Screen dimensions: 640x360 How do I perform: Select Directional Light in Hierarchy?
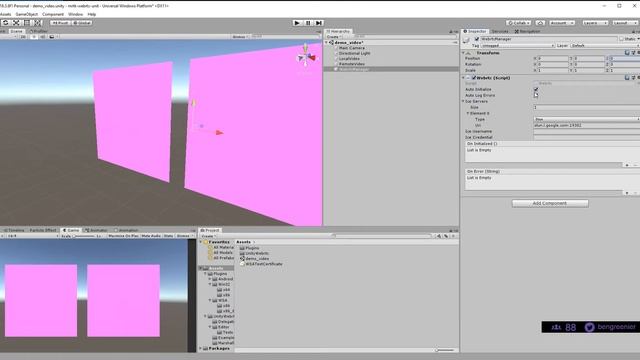(x=354, y=53)
